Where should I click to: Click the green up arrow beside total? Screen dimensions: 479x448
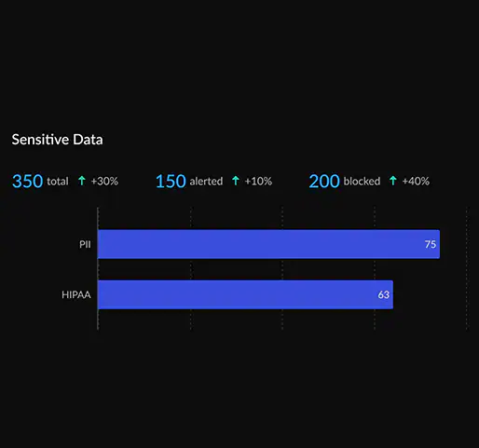click(82, 181)
